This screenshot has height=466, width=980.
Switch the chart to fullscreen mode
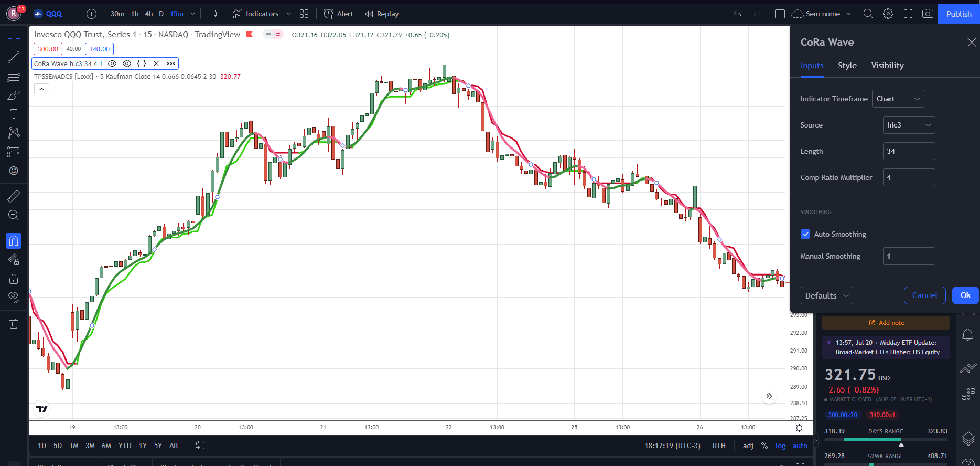click(908, 14)
